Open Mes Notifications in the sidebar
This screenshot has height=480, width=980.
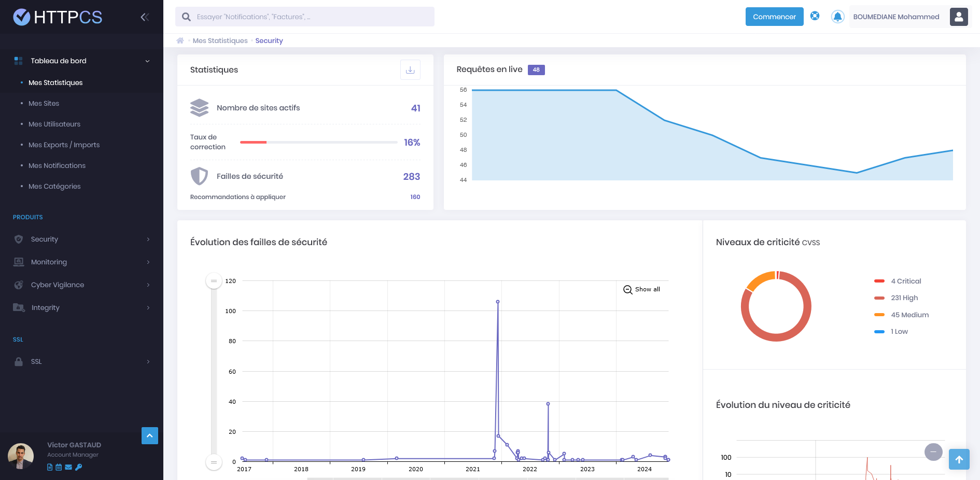point(57,165)
